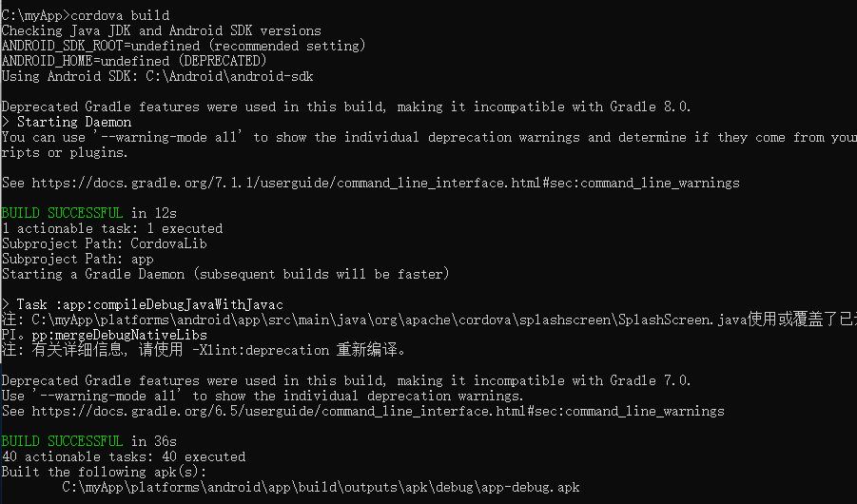Click 'Checking Java JDK and Android SDK versions'
The width and height of the screenshot is (857, 504).
pyautogui.click(x=161, y=30)
